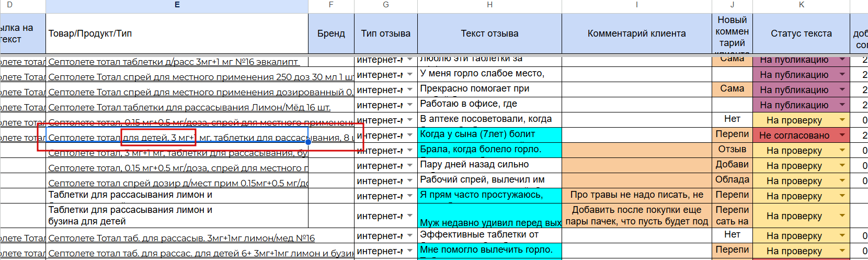Select cell 'Когда у сына (7лет) болит'
The width and height of the screenshot is (868, 260).
(490, 135)
